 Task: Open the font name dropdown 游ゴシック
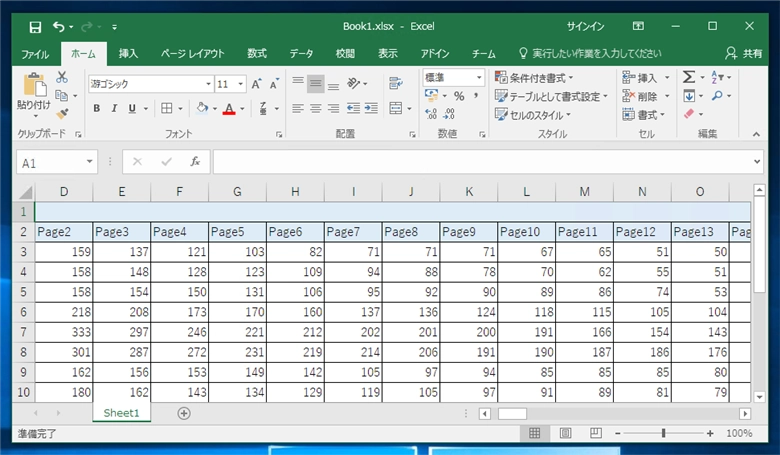click(208, 84)
